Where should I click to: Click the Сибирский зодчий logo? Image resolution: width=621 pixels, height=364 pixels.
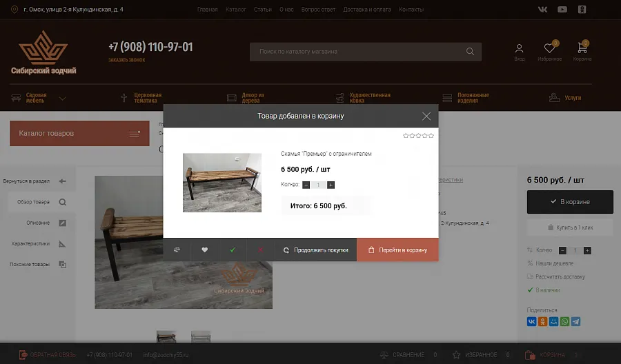click(x=43, y=52)
